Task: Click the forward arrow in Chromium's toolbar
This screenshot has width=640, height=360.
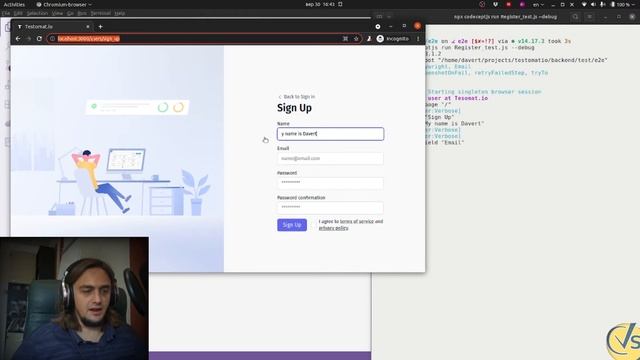Action: tap(29, 38)
